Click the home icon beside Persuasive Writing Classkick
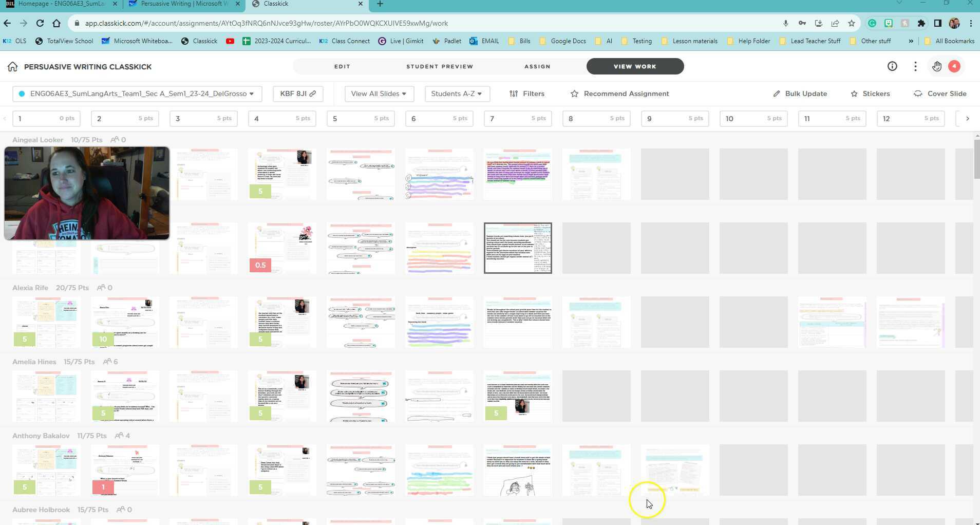This screenshot has width=980, height=525. [12, 67]
